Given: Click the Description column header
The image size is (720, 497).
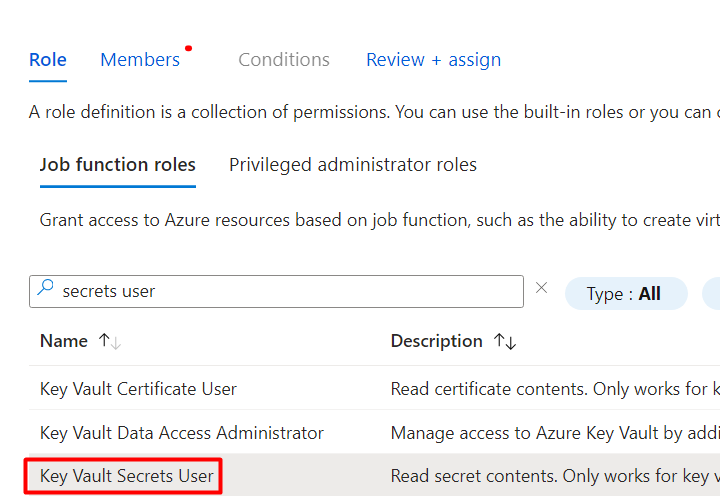Looking at the screenshot, I should (436, 341).
